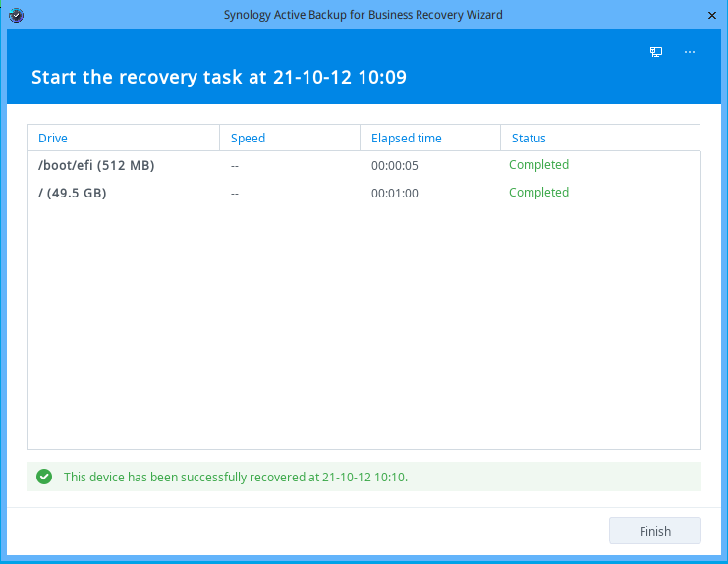Close the Recovery Wizard window
The height and width of the screenshot is (564, 728).
711,15
